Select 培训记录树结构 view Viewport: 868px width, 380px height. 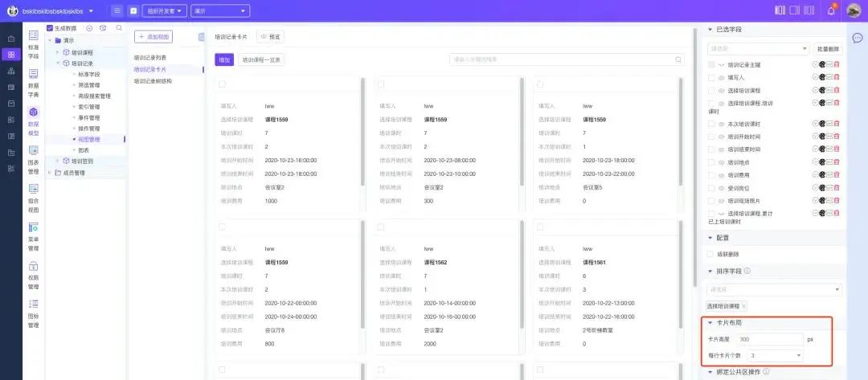click(153, 81)
